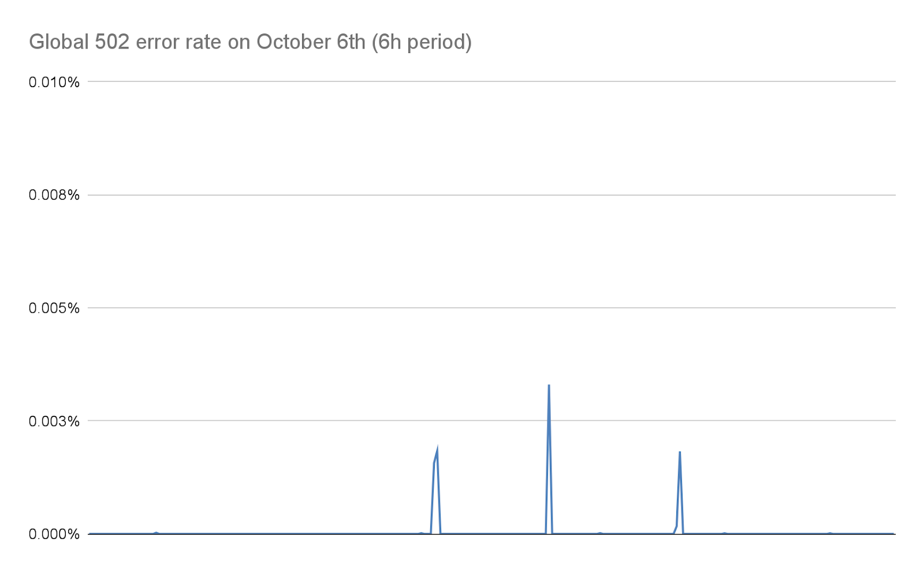Image resolution: width=924 pixels, height=571 pixels.
Task: Click the 0.003% gridline left of the spikes
Action: pos(260,420)
